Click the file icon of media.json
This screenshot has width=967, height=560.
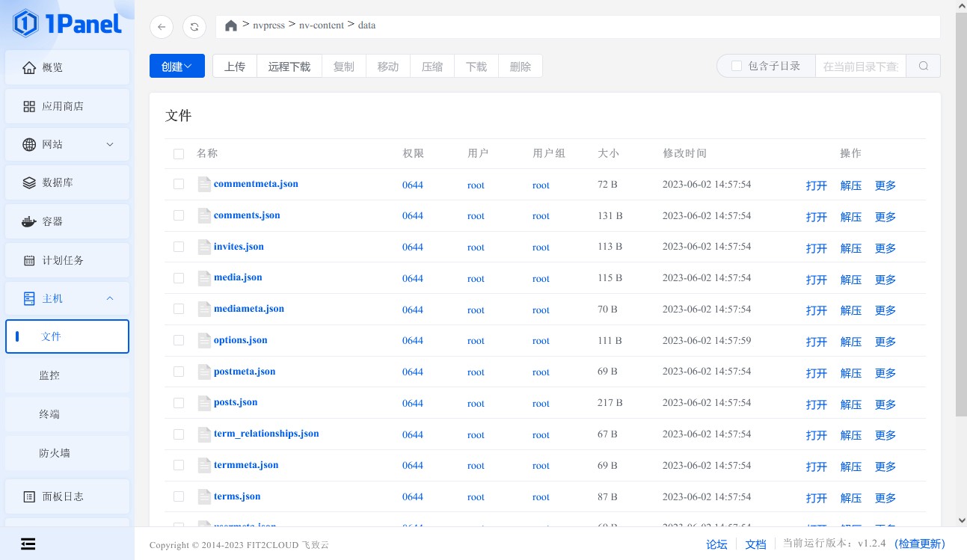pos(204,278)
